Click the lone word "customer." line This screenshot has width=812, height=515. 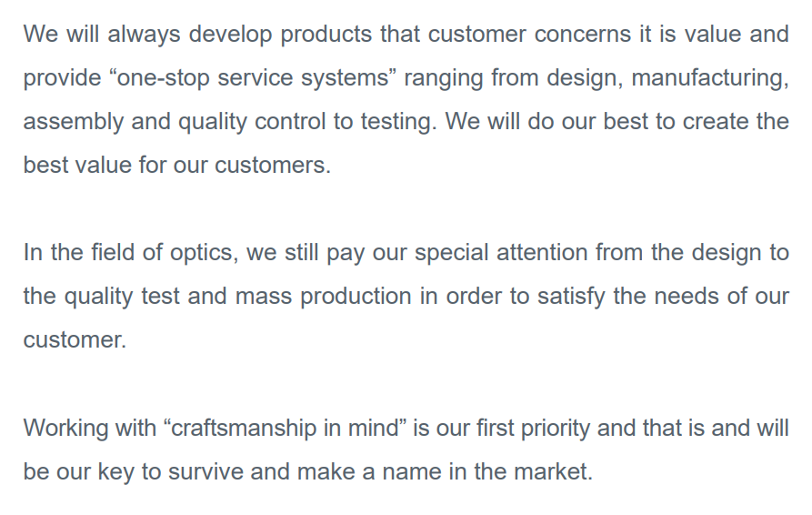point(75,339)
